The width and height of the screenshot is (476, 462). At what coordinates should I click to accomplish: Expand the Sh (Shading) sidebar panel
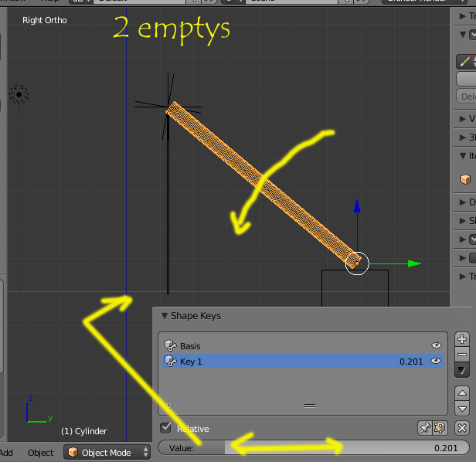(462, 221)
